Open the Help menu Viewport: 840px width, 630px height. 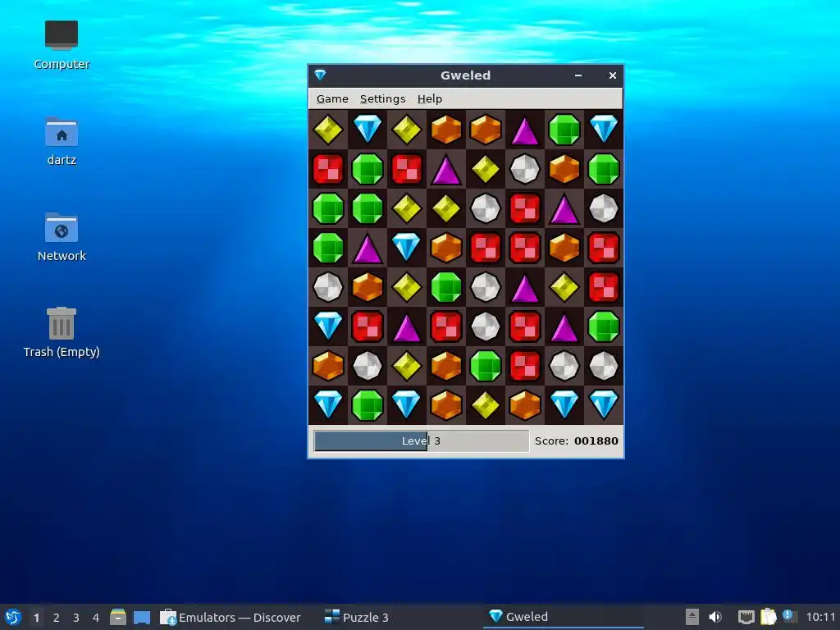[x=430, y=99]
